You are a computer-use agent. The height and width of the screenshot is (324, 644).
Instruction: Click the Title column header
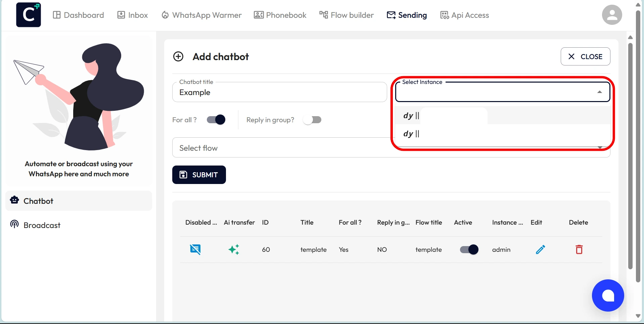pos(307,222)
